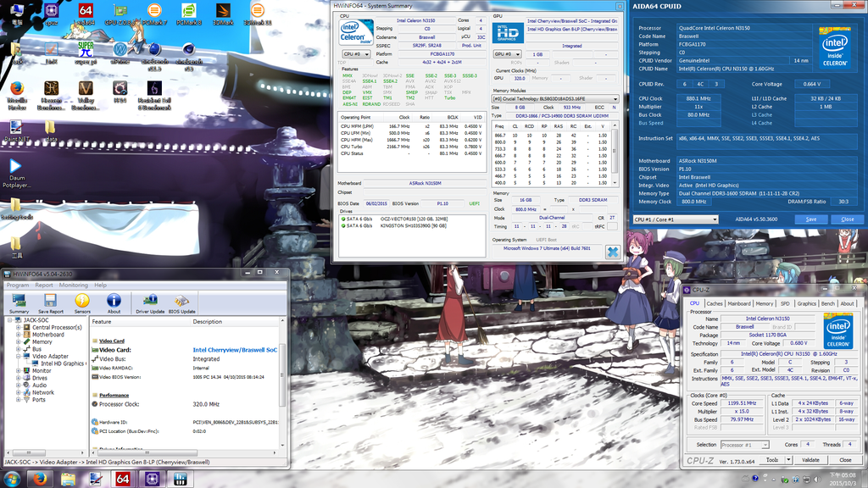Open the Daum Potplayer desktop shortcut
Viewport: 868px width, 488px height.
[17, 173]
